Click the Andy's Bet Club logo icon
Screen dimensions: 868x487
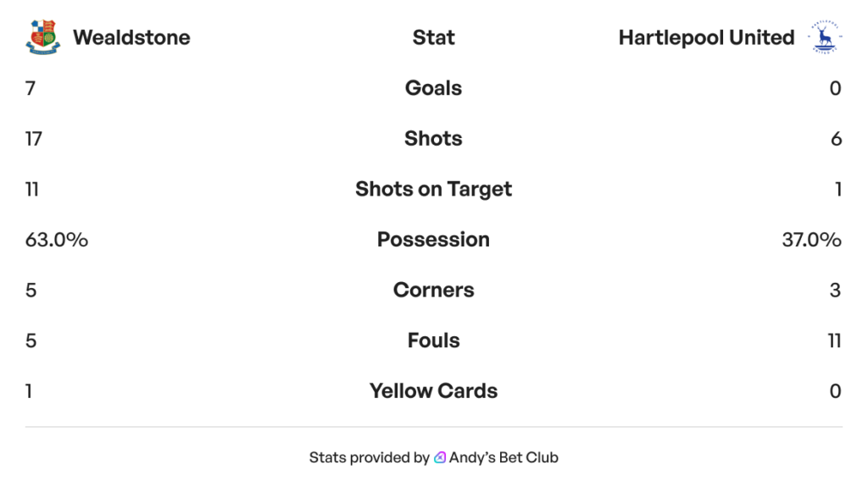[440, 457]
